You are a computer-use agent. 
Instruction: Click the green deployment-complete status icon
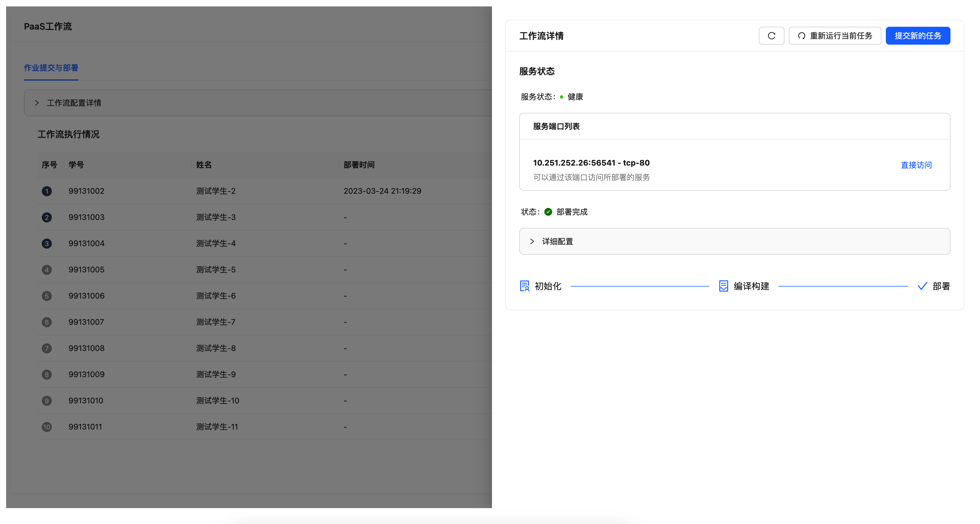[548, 212]
